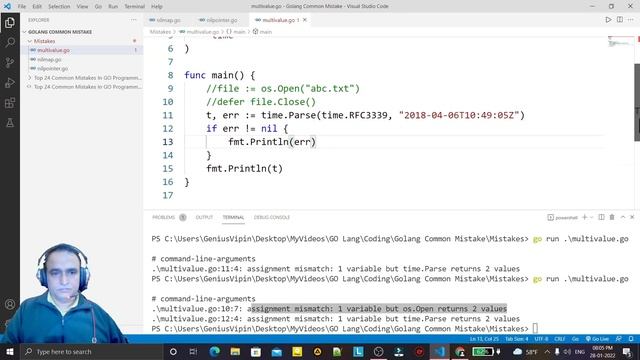Open the Testing flask view

coord(10,122)
